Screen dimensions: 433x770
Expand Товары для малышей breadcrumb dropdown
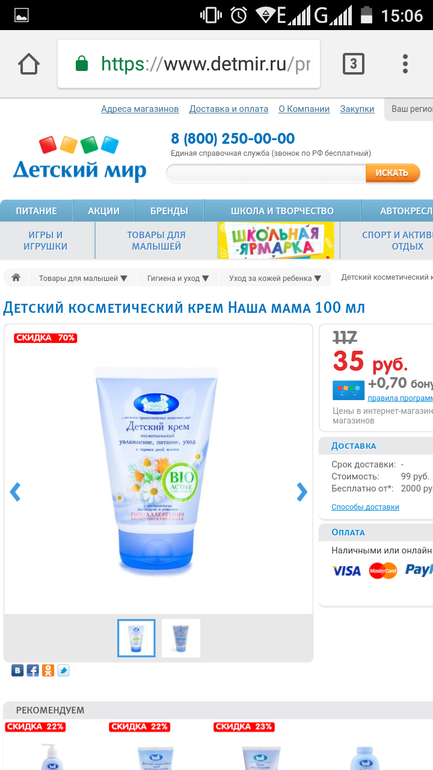(x=124, y=278)
